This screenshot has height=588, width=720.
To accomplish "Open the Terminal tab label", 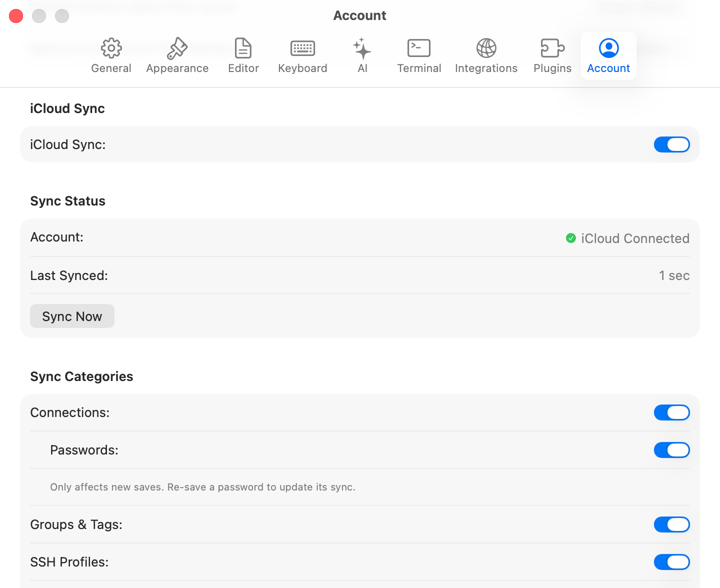I will pos(419,68).
